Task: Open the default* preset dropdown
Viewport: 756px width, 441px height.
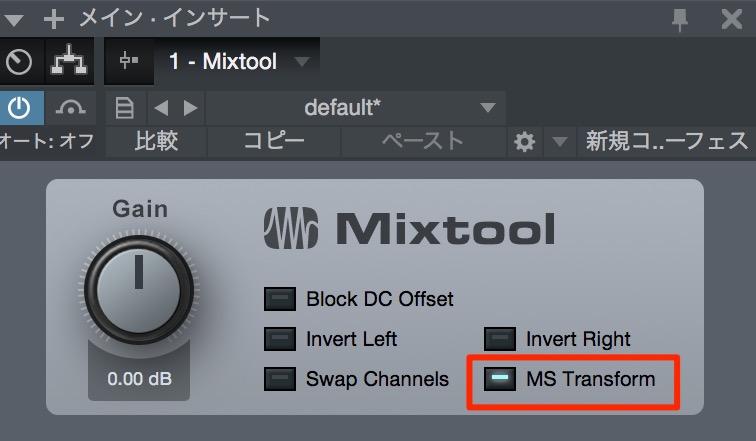Action: tap(356, 108)
